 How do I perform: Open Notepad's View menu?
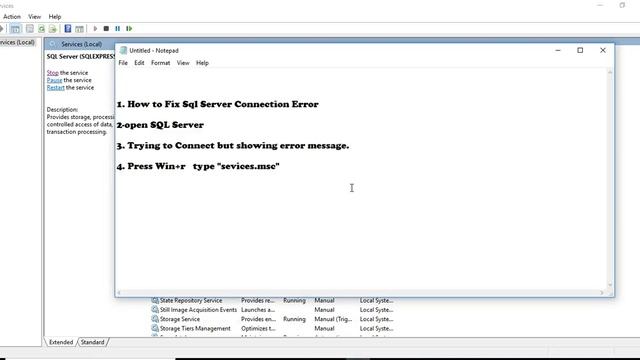coord(183,63)
